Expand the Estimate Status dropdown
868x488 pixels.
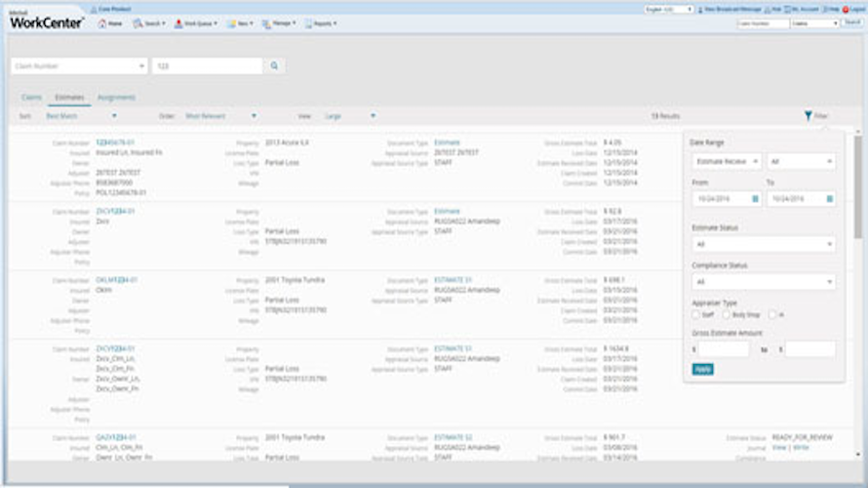[x=763, y=244]
